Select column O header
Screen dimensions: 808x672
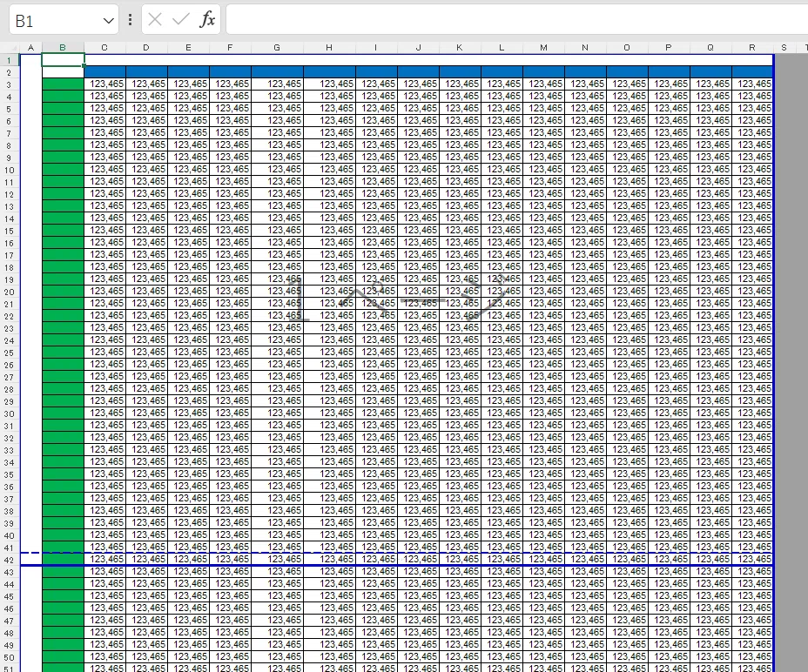click(x=627, y=48)
